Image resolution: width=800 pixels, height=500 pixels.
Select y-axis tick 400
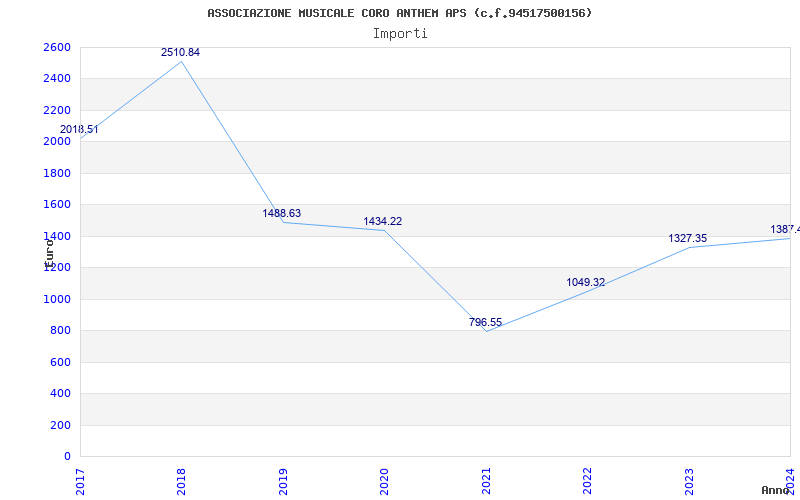click(60, 393)
